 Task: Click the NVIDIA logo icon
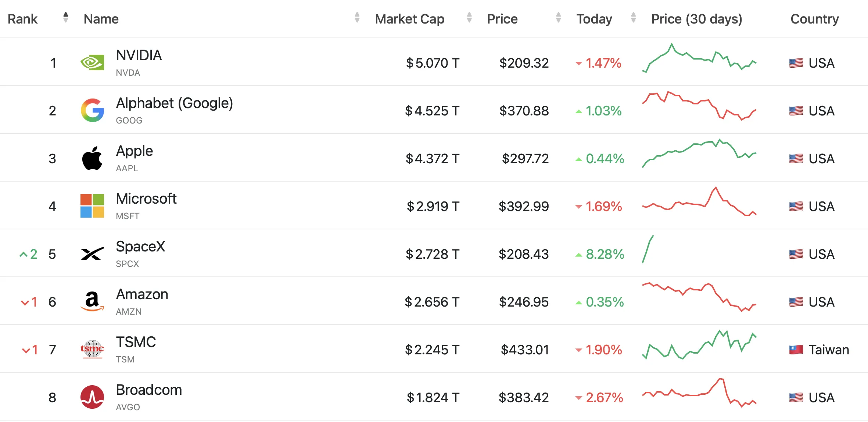[x=92, y=63]
